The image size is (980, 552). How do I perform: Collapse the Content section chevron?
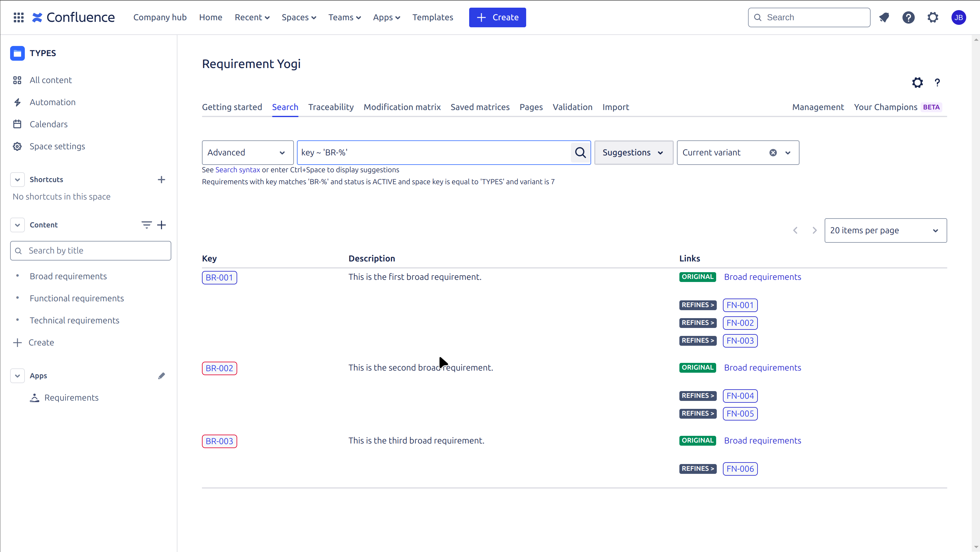tap(17, 225)
